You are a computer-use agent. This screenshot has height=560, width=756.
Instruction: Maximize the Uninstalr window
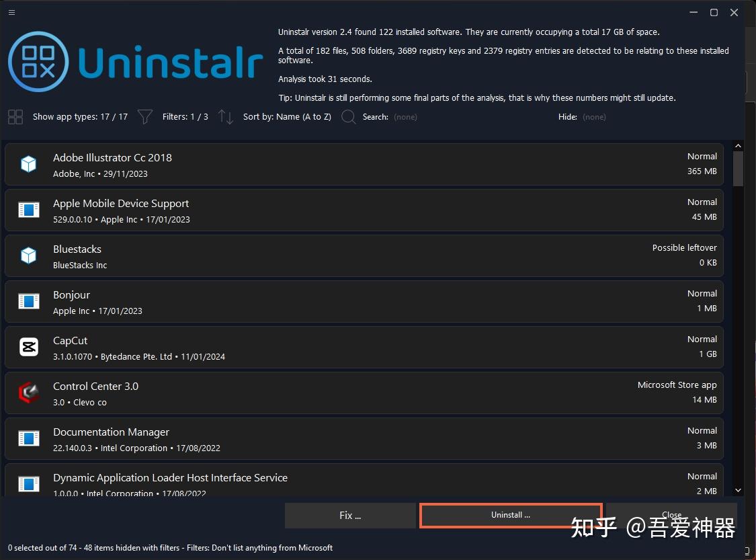click(x=714, y=13)
